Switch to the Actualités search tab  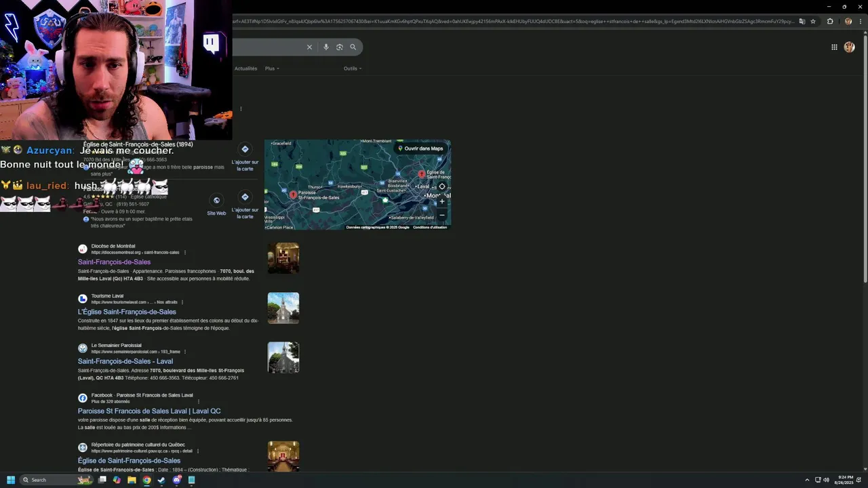click(245, 68)
